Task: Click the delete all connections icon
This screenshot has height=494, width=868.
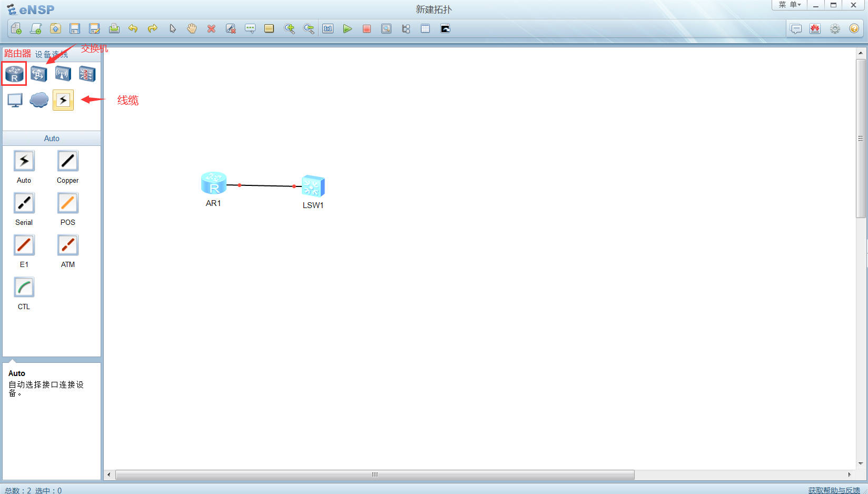Action: 231,28
